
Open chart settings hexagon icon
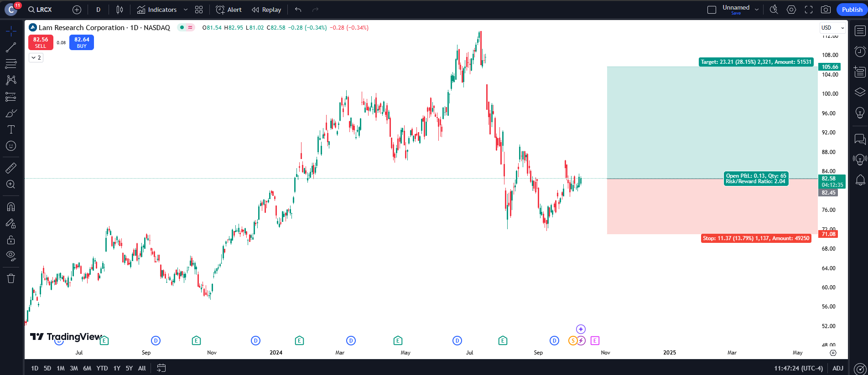point(791,10)
